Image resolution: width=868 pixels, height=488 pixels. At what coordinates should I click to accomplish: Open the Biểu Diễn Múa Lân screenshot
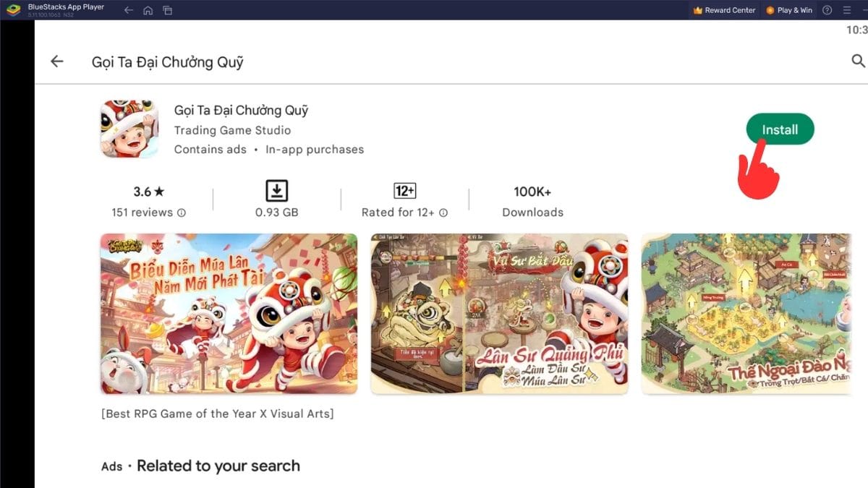(229, 314)
